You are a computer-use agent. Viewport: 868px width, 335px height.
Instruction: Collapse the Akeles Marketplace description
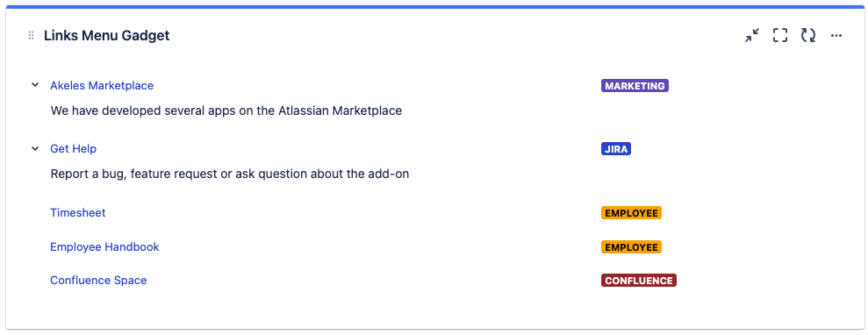(x=35, y=85)
